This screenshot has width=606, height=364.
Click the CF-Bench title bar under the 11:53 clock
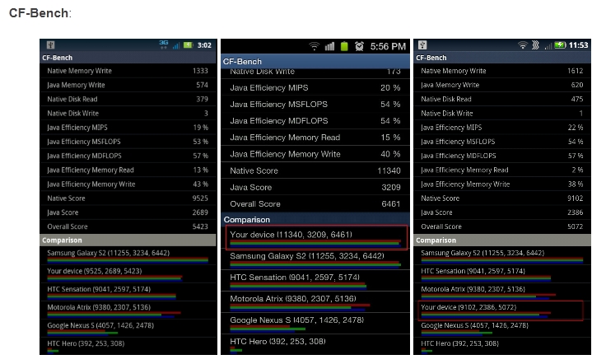tap(502, 58)
